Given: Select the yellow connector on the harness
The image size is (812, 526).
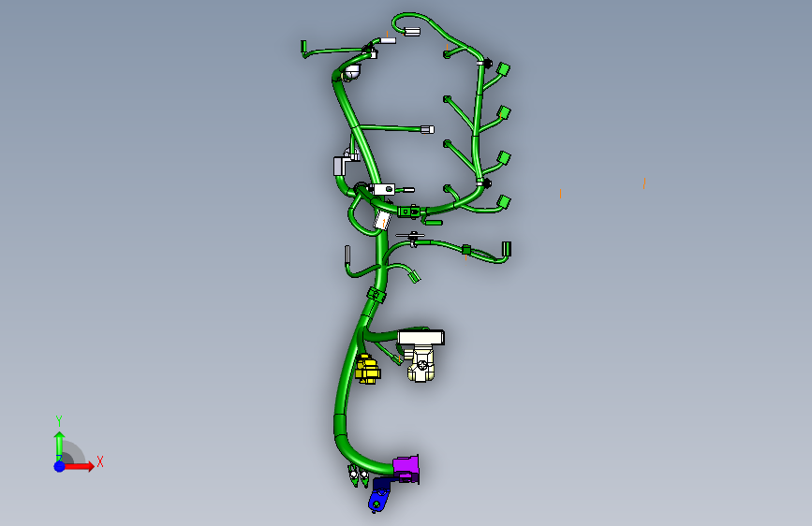Looking at the screenshot, I should coord(368,369).
